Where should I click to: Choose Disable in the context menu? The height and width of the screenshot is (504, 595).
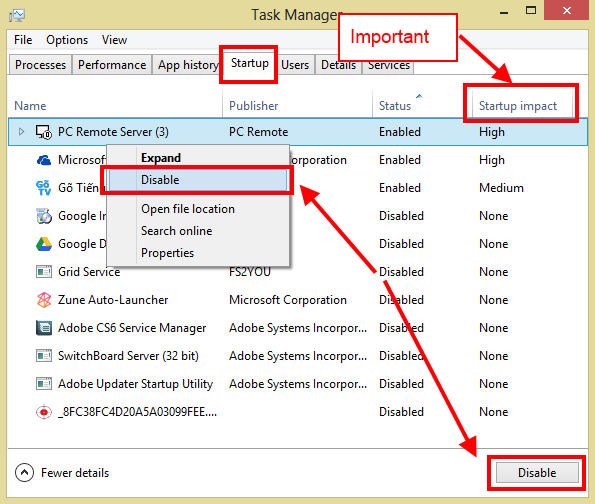[197, 180]
